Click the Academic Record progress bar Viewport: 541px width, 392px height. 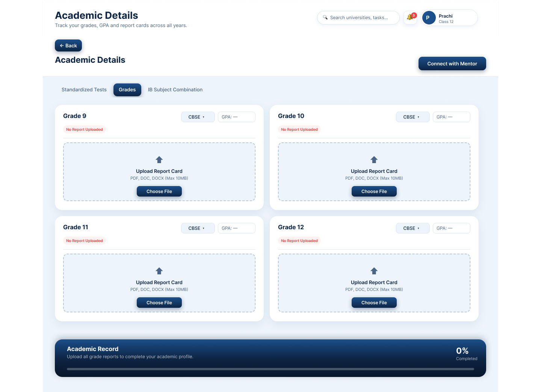point(270,369)
